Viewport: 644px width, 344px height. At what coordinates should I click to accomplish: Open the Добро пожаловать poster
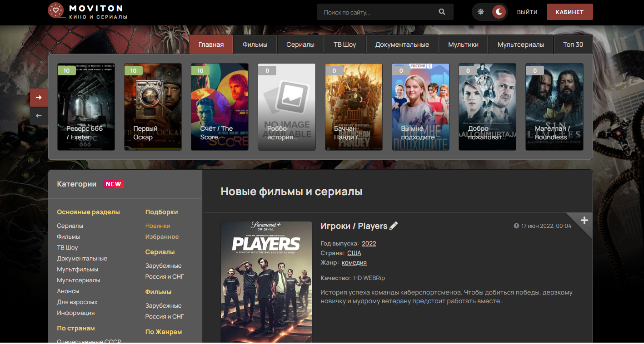coord(487,107)
